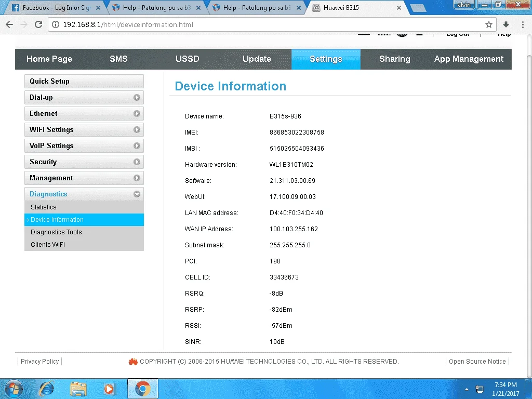Select Device Information in sidebar

click(84, 220)
